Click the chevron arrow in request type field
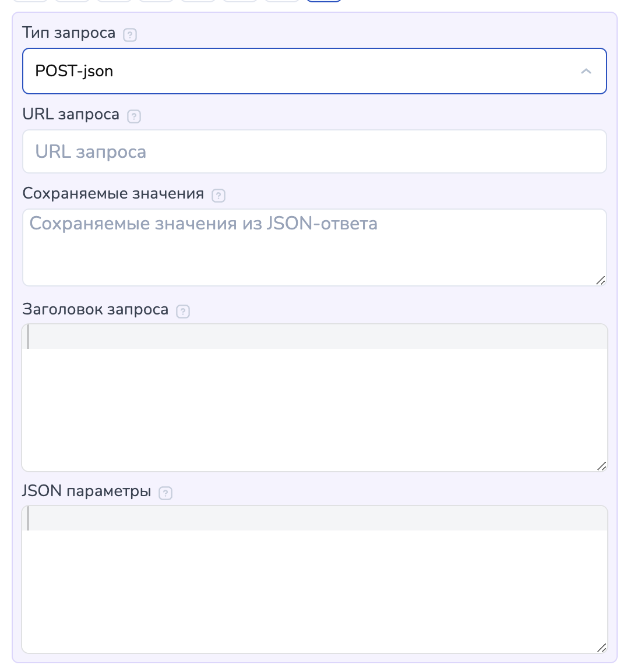 [586, 71]
